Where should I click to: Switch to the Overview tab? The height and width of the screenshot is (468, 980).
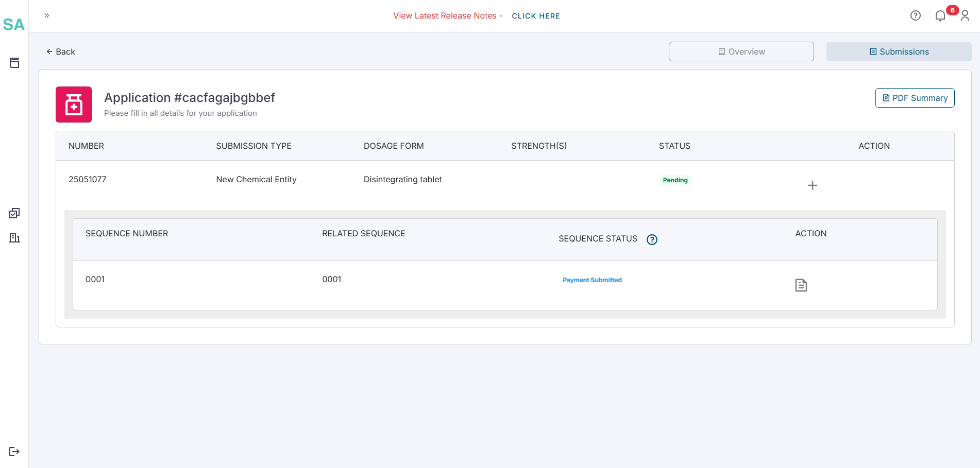(741, 51)
